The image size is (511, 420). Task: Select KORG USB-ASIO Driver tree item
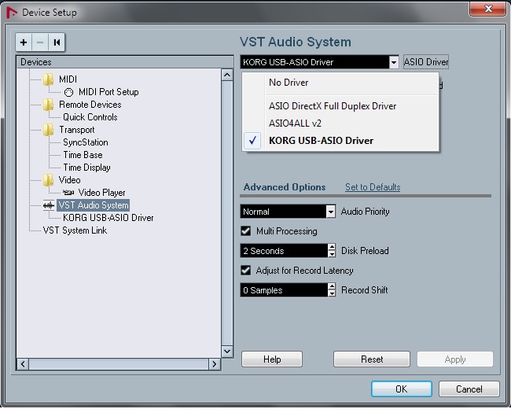pyautogui.click(x=108, y=218)
